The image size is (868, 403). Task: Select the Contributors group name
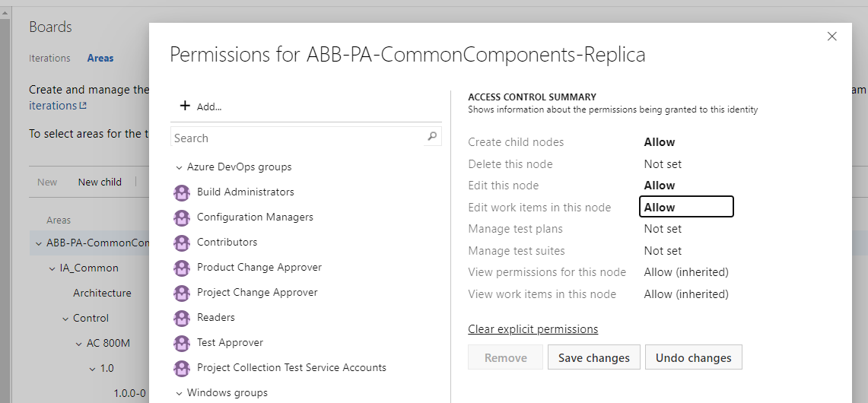click(227, 242)
